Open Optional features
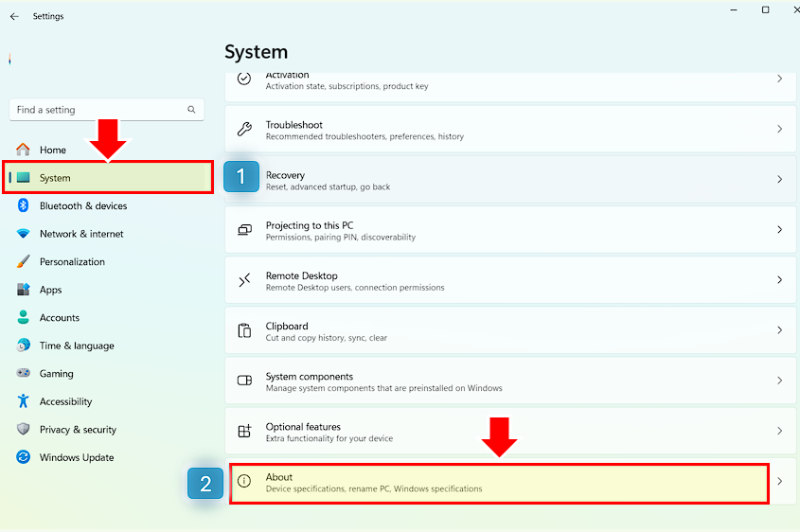 [510, 431]
